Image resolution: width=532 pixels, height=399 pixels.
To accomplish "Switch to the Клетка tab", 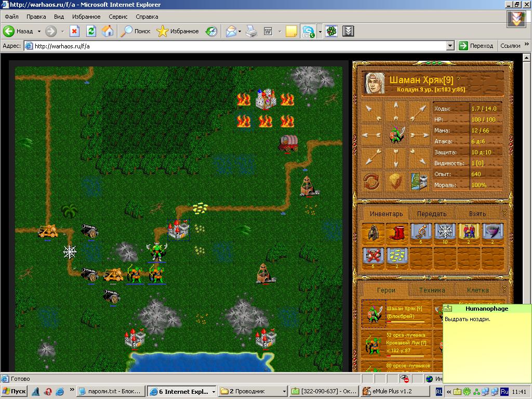I will click(478, 290).
